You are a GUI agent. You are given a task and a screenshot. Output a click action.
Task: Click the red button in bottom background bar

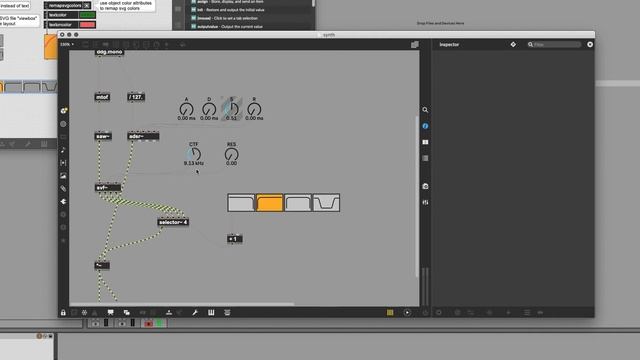tap(149, 323)
